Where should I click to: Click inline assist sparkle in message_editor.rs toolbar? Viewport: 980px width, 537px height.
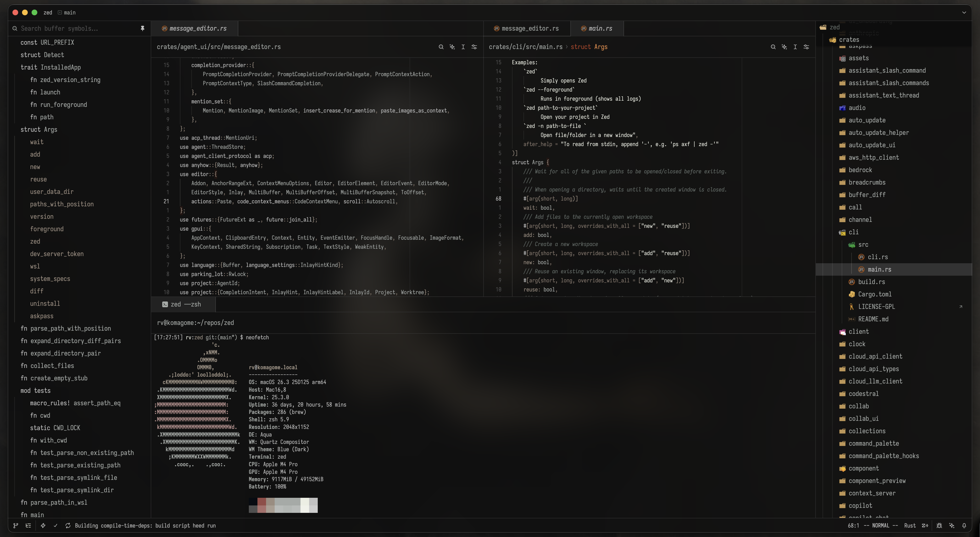click(x=452, y=47)
